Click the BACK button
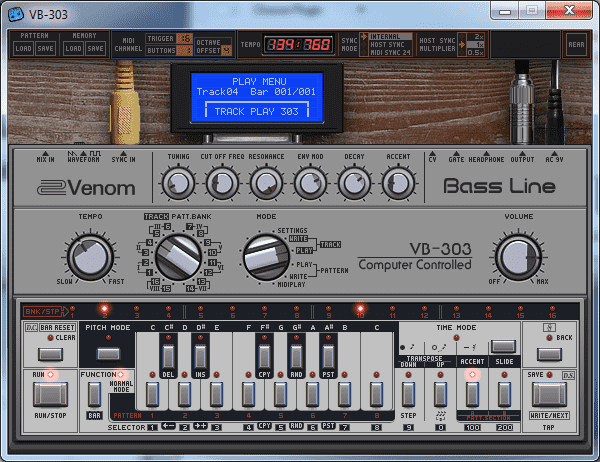Image resolution: width=600 pixels, height=462 pixels. coord(549,354)
